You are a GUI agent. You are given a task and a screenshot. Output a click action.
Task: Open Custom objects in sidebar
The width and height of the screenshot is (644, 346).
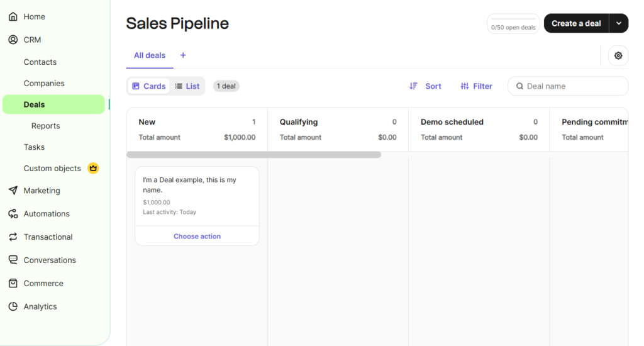[52, 169]
